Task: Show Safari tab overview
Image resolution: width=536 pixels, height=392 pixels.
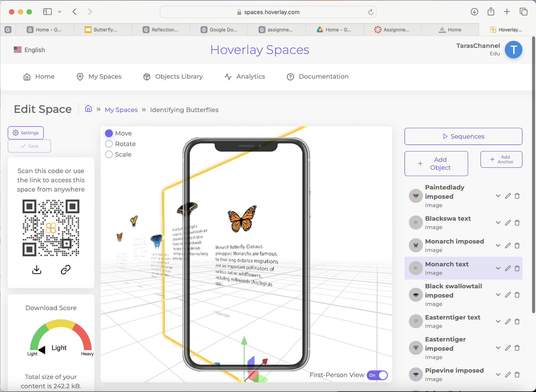Action: tap(523, 12)
